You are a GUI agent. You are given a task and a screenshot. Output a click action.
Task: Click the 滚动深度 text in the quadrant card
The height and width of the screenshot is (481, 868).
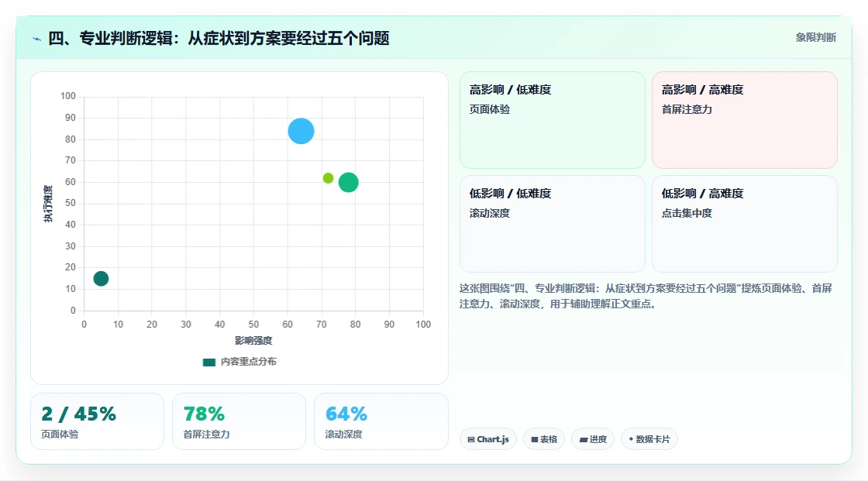[489, 213]
